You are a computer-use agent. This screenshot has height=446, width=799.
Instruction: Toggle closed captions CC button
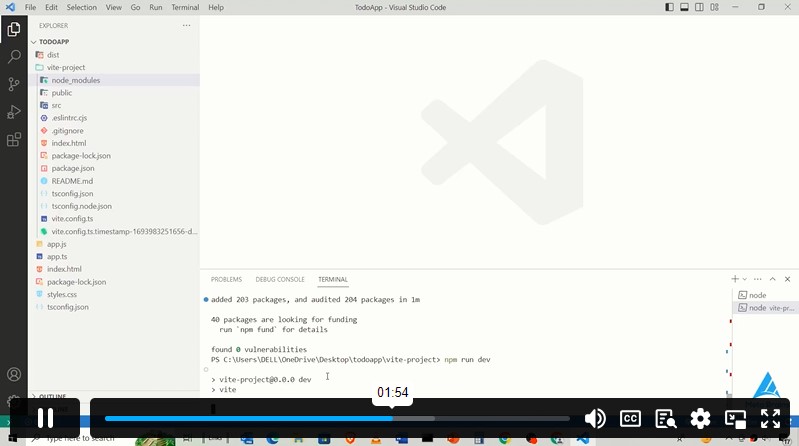(630, 418)
